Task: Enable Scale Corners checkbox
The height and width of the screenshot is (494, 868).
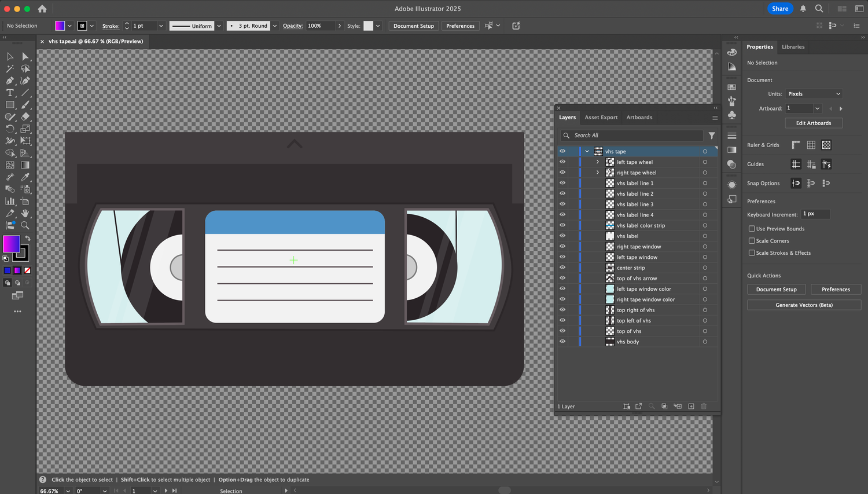Action: pyautogui.click(x=752, y=241)
